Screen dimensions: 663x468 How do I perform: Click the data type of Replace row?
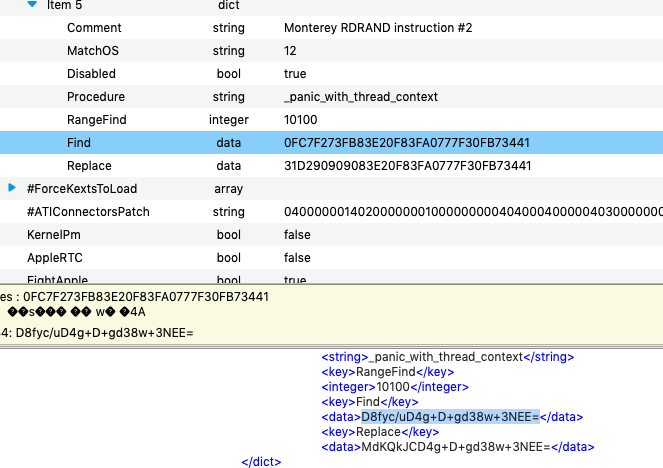point(228,166)
